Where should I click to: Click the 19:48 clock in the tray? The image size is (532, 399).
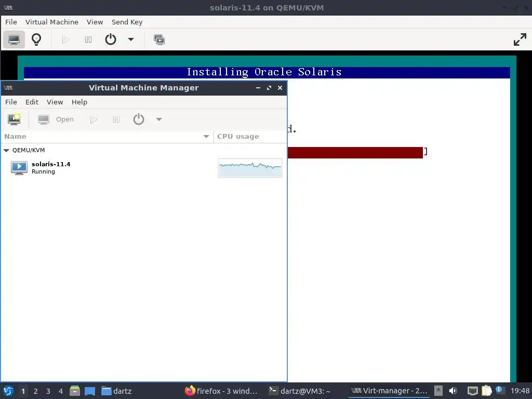tap(520, 391)
